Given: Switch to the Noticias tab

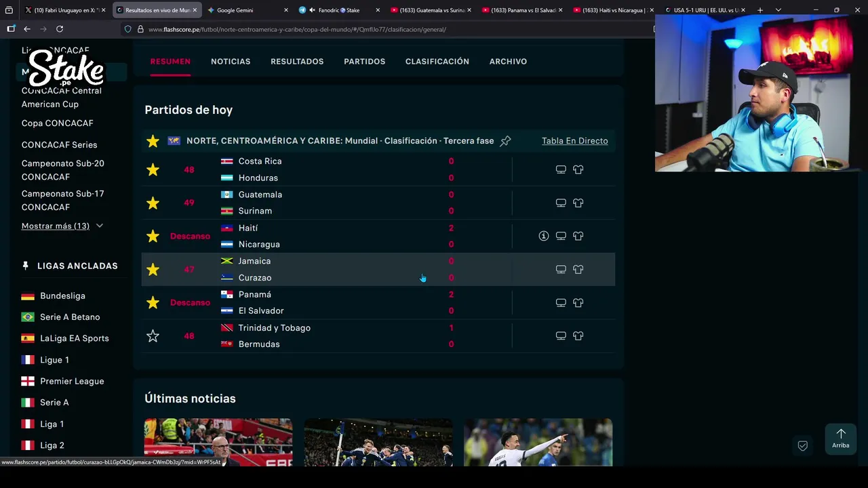Looking at the screenshot, I should (231, 62).
